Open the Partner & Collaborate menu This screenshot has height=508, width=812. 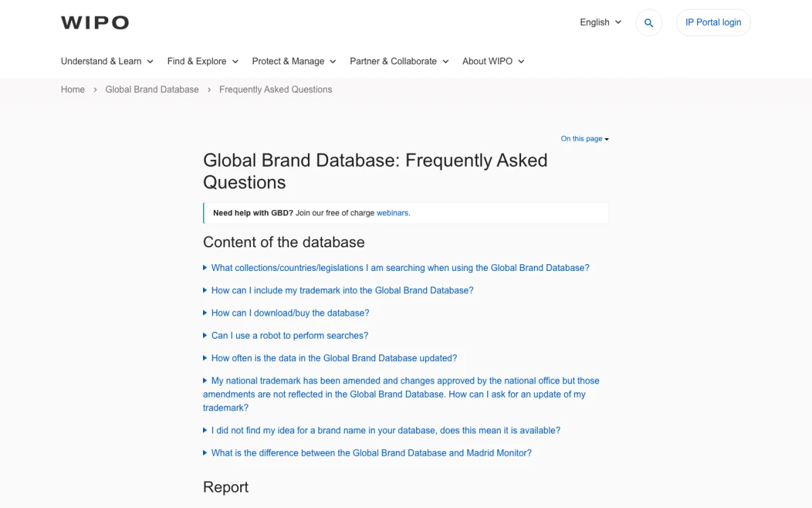399,61
